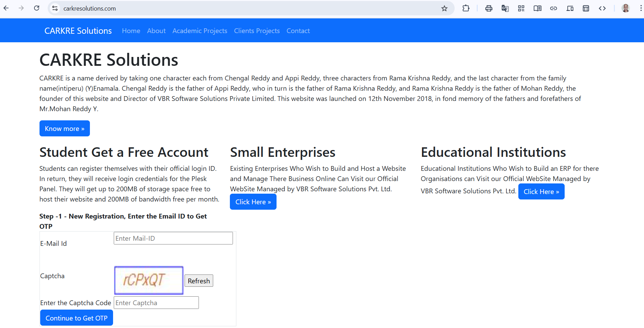Open Reading mode book icon
Image resolution: width=644 pixels, height=328 pixels.
pyautogui.click(x=537, y=9)
